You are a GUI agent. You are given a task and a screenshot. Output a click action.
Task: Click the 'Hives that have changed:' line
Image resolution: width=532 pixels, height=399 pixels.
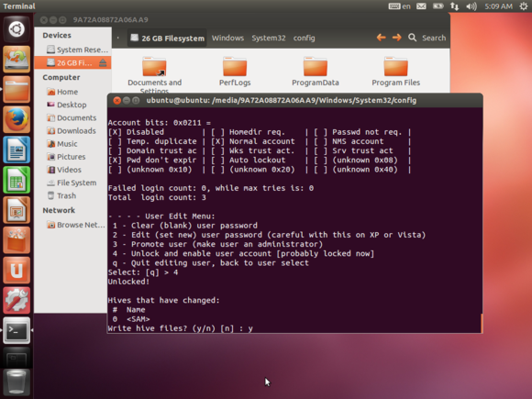tap(163, 300)
